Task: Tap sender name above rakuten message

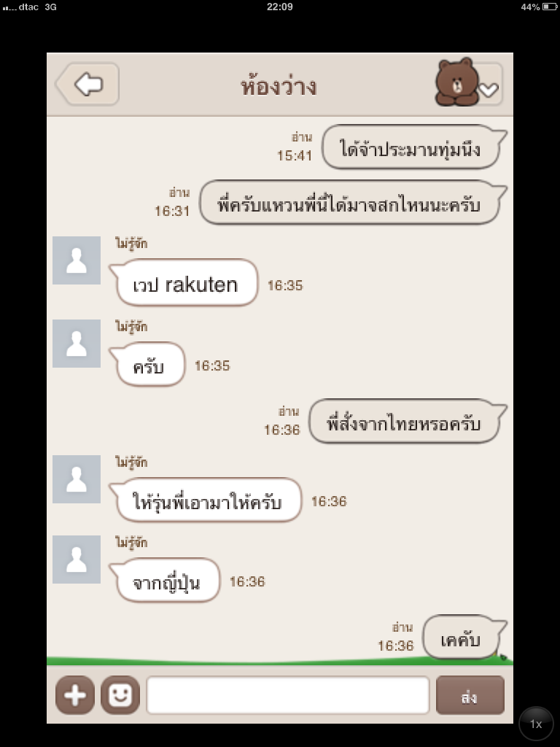Action: [x=131, y=244]
